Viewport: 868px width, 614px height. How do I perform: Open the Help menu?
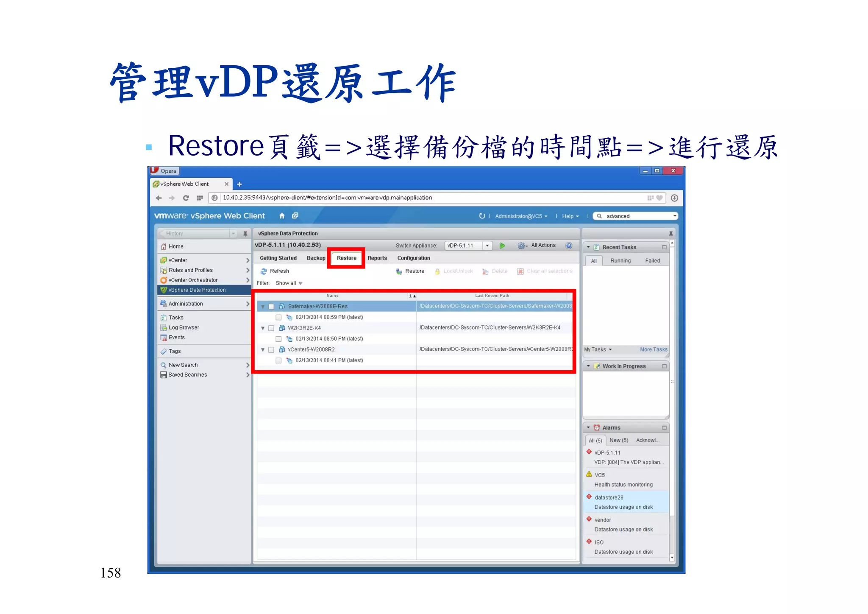[570, 216]
